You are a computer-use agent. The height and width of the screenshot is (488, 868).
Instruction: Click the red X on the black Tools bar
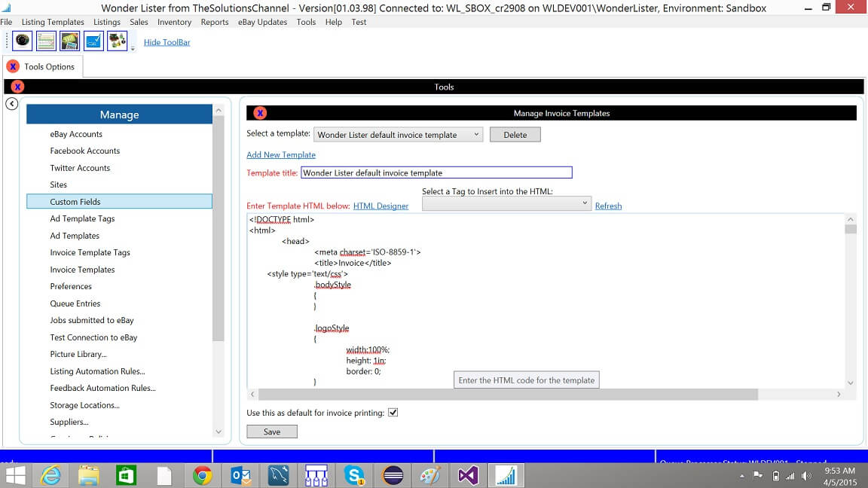(17, 87)
